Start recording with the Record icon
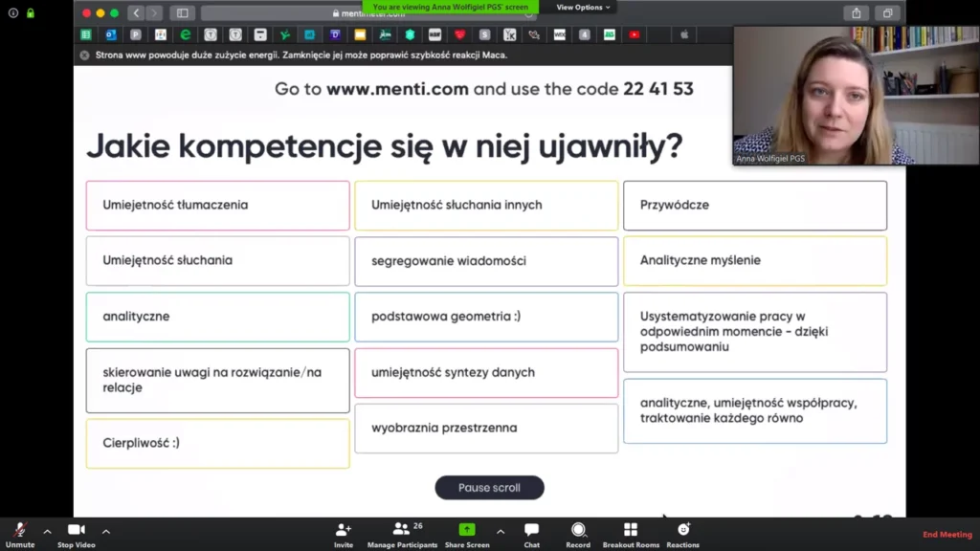The width and height of the screenshot is (980, 551). [x=578, y=531]
